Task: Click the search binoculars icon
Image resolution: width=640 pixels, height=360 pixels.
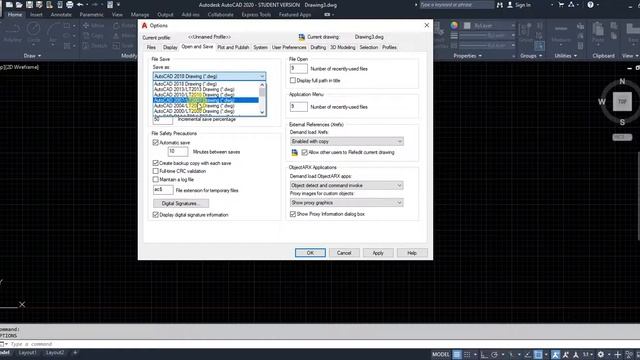Action: pos(500,5)
